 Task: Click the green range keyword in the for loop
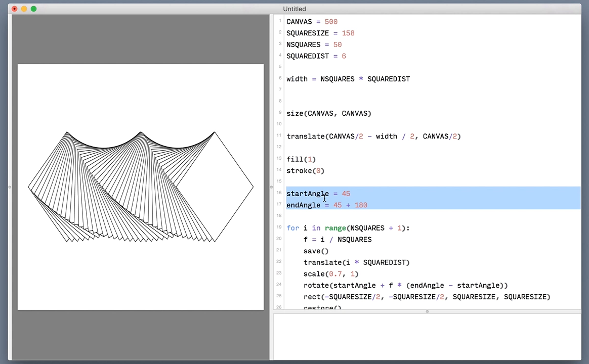click(x=335, y=228)
